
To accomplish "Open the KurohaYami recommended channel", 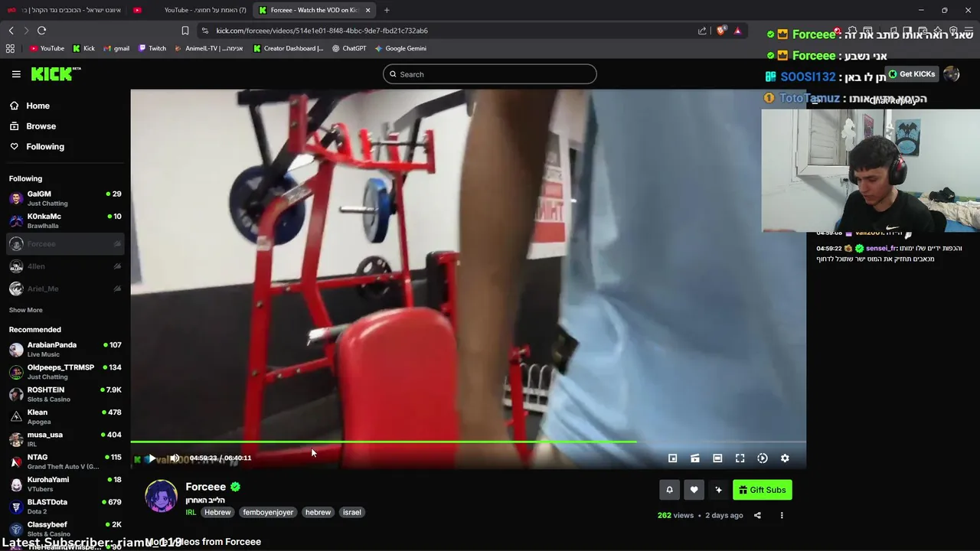I will tap(65, 484).
